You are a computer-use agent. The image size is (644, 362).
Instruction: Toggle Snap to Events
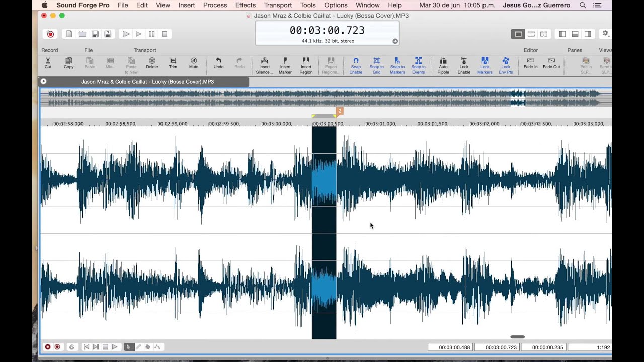pos(418,66)
